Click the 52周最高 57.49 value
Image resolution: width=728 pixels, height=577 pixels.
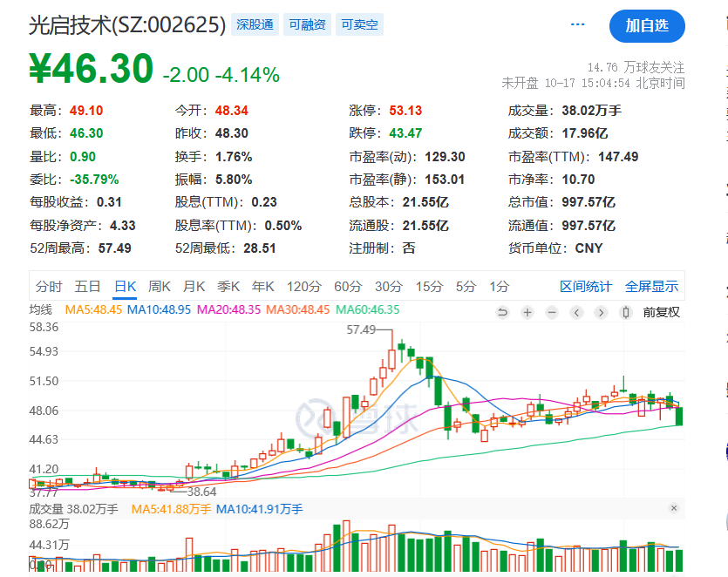pos(115,248)
